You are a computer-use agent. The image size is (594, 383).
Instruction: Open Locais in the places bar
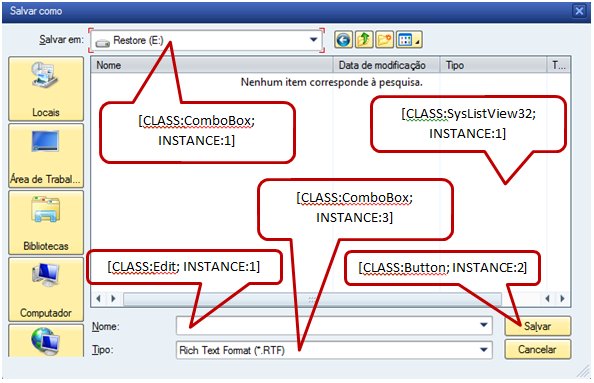(46, 89)
